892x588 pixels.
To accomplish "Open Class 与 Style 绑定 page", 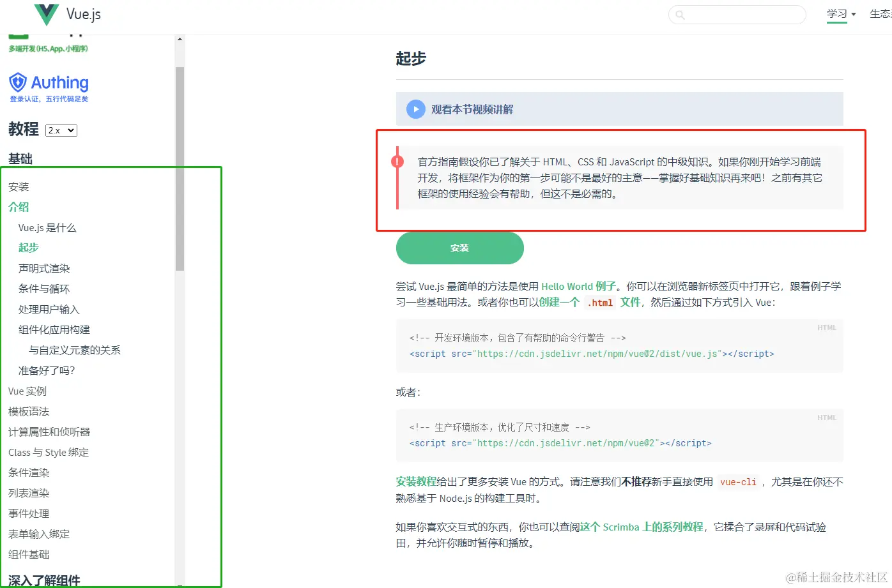I will 49,452.
